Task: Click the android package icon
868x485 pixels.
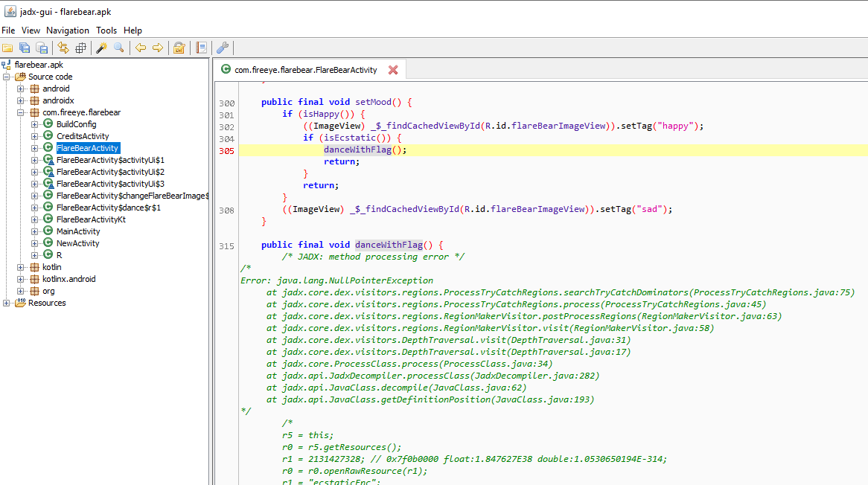Action: pyautogui.click(x=34, y=89)
